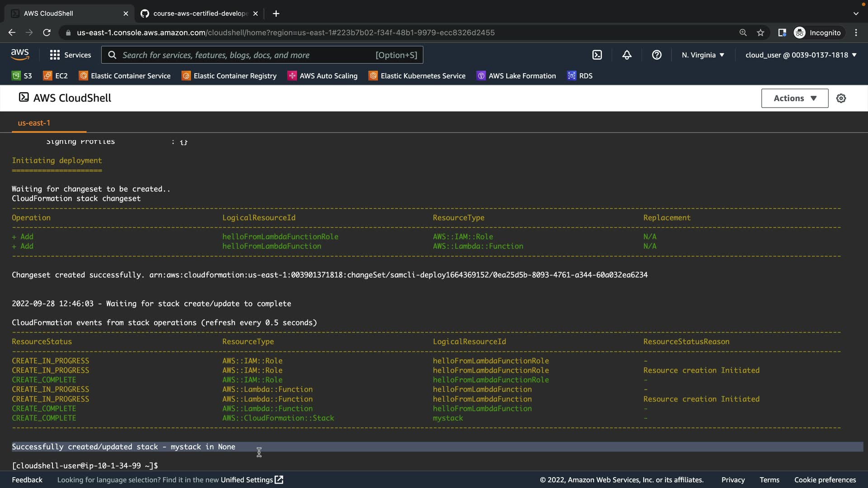
Task: Open the EC2 service shortcut
Action: pyautogui.click(x=56, y=76)
